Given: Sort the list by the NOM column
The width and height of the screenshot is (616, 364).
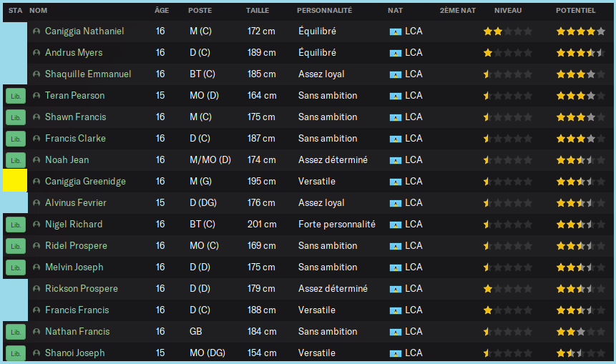Looking at the screenshot, I should click(39, 11).
